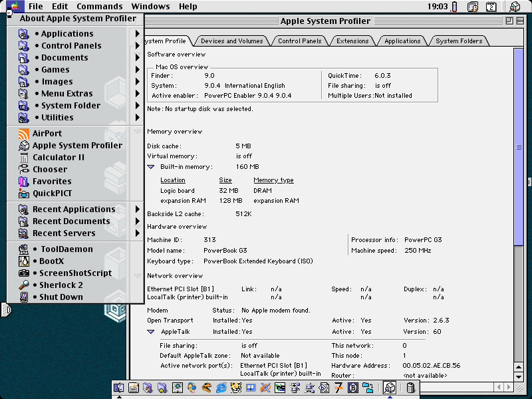Expand the Recent Applications submenu arrow
This screenshot has height=399, width=532.
138,209
